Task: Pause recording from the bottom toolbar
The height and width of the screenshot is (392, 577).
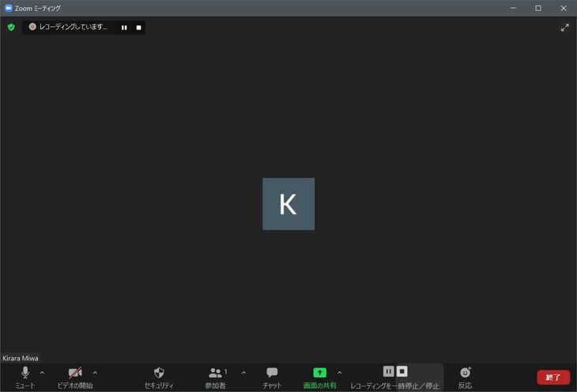Action: click(x=388, y=371)
